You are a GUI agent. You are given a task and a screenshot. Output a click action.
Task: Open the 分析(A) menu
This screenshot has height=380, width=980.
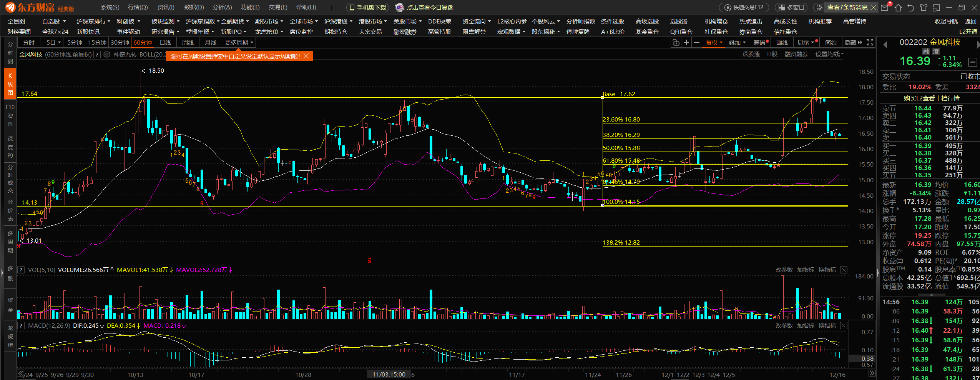pos(222,7)
